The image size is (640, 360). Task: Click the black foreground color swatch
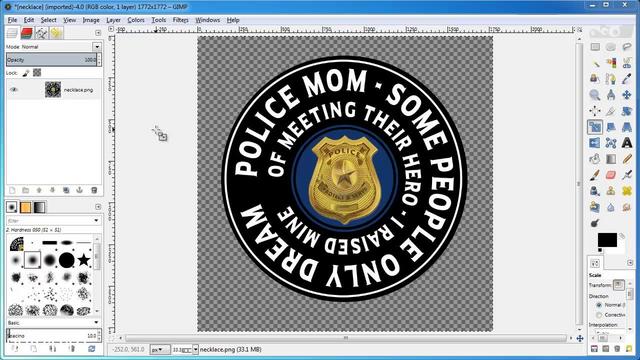coord(607,240)
